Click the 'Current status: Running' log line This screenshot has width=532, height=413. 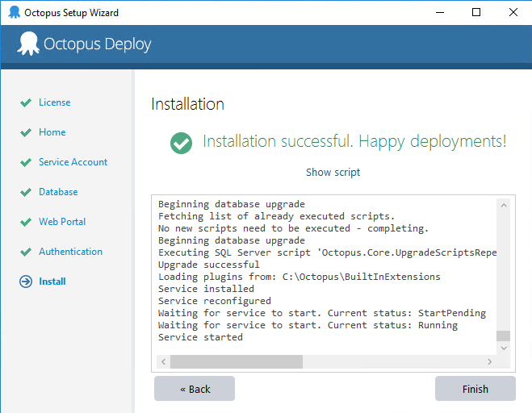(308, 325)
